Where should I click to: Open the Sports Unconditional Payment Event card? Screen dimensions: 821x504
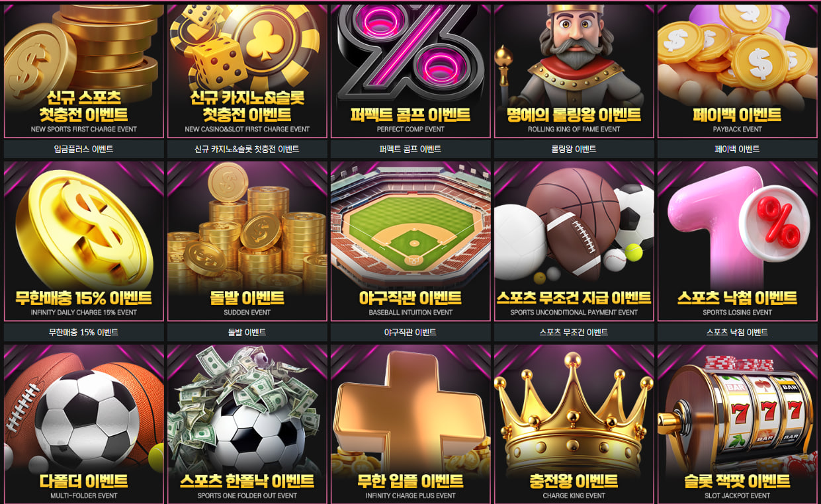coord(574,241)
